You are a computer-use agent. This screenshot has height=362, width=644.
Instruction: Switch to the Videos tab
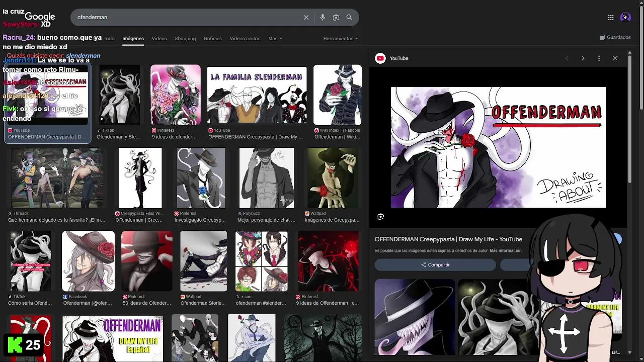(x=159, y=38)
